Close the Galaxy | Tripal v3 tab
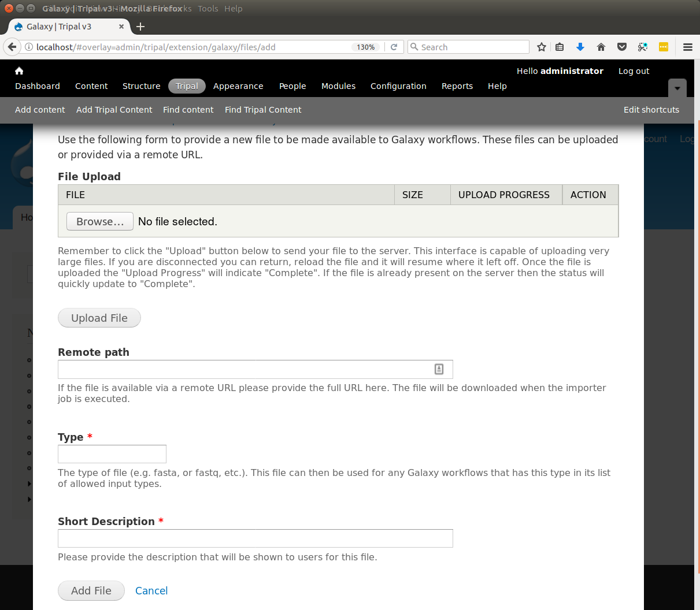Image resolution: width=700 pixels, height=610 pixels. coord(121,27)
